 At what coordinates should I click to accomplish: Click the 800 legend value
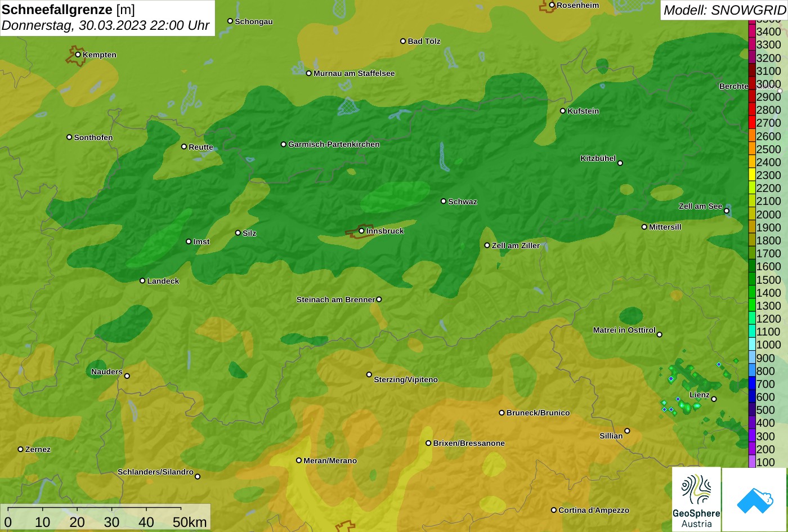[x=765, y=371]
